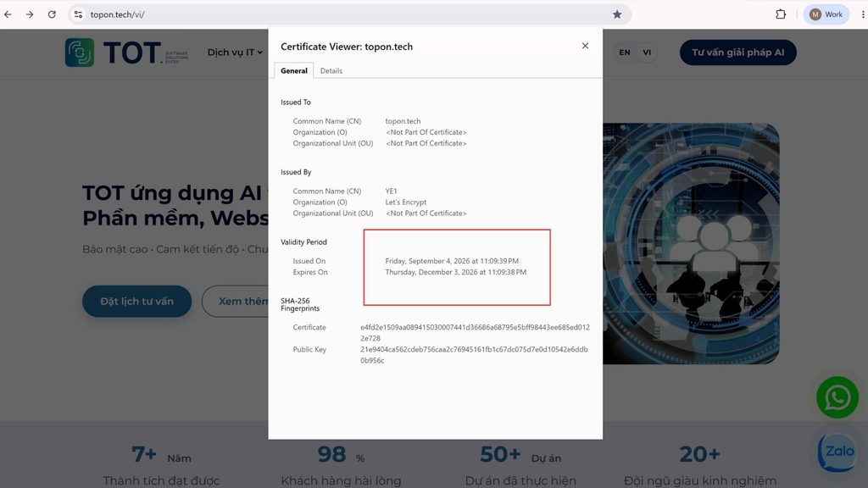The width and height of the screenshot is (868, 488).
Task: Reload the topon.tech page
Action: coord(52,14)
